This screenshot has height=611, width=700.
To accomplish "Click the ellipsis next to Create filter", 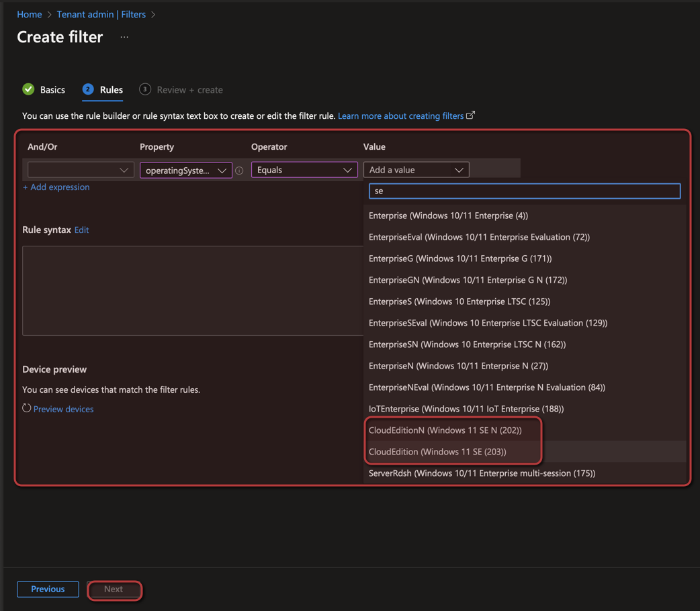I will click(124, 37).
